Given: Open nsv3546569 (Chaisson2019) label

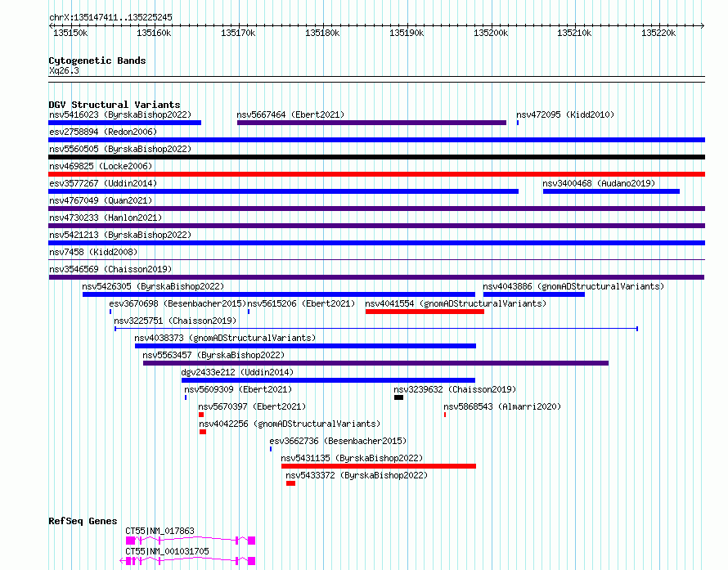Looking at the screenshot, I should 110,269.
